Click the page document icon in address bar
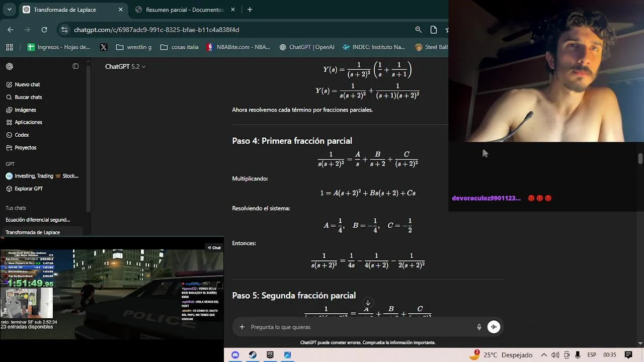Image resolution: width=644 pixels, height=362 pixels. [x=434, y=30]
